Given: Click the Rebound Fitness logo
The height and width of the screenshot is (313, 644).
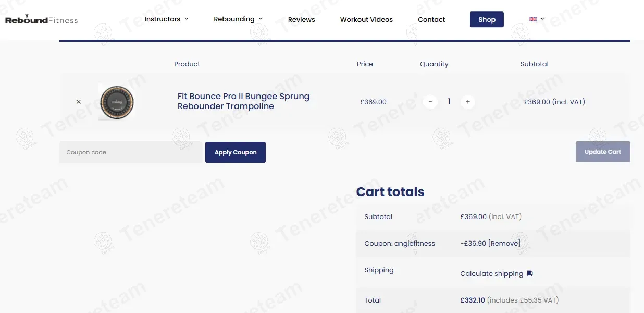Looking at the screenshot, I should pos(41,20).
